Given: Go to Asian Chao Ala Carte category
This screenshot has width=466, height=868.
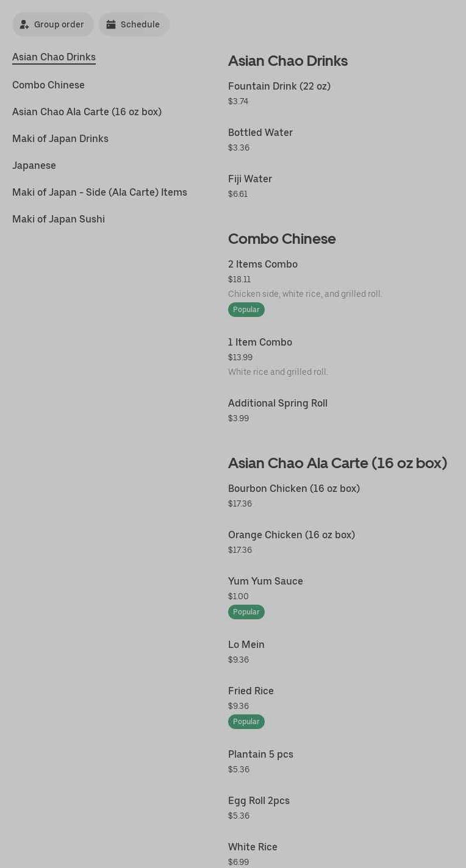Looking at the screenshot, I should [87, 112].
